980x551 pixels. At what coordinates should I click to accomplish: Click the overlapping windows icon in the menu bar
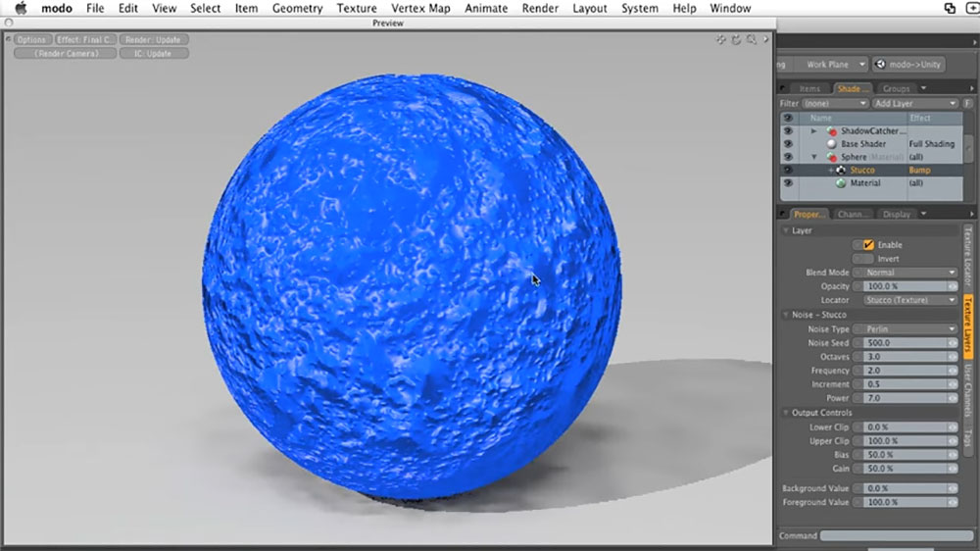click(950, 8)
